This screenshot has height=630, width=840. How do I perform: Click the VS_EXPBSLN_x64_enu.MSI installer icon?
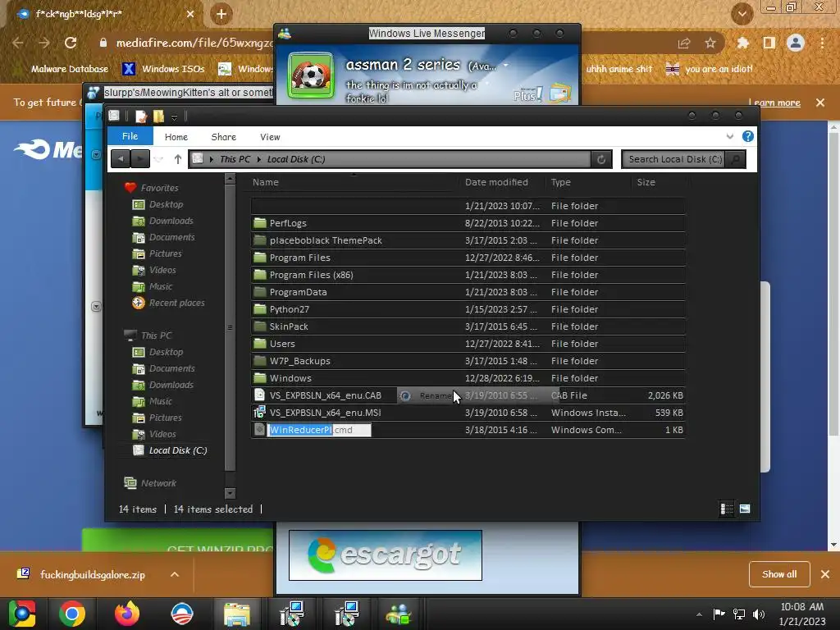pyautogui.click(x=259, y=413)
